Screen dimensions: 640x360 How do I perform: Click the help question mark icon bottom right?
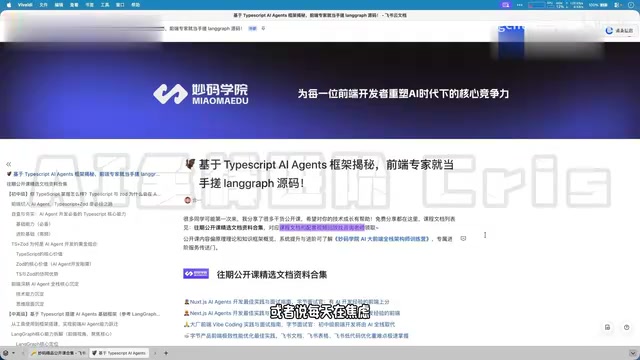coord(627,327)
